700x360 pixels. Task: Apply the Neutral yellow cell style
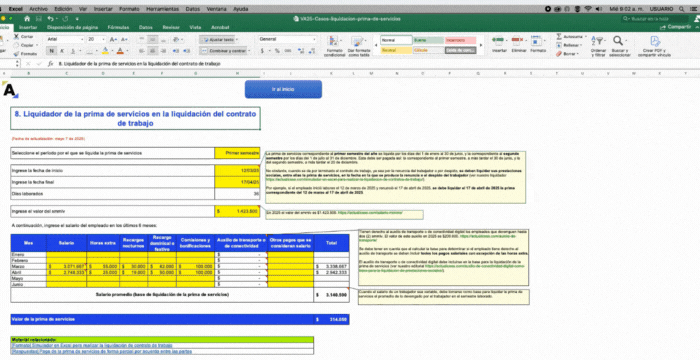point(396,50)
